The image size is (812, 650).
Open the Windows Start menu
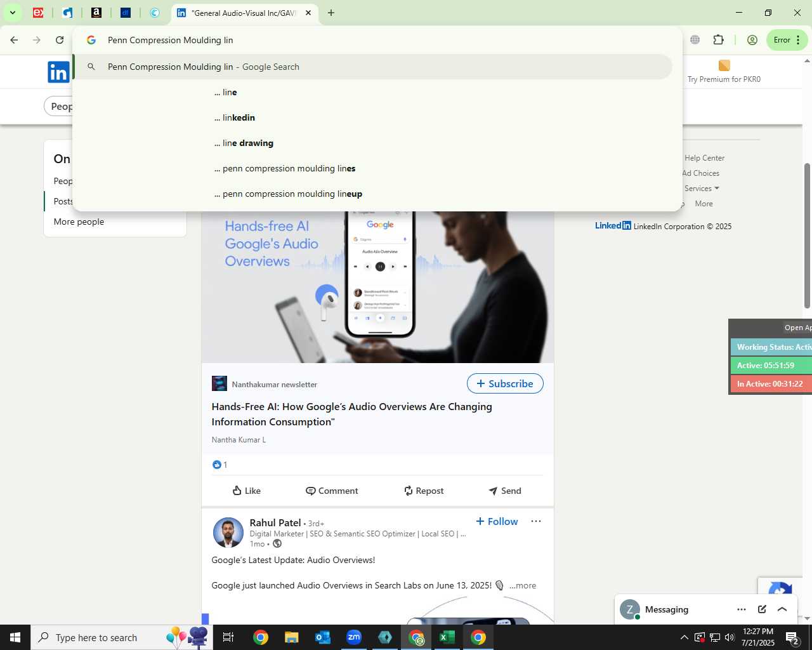pyautogui.click(x=15, y=637)
